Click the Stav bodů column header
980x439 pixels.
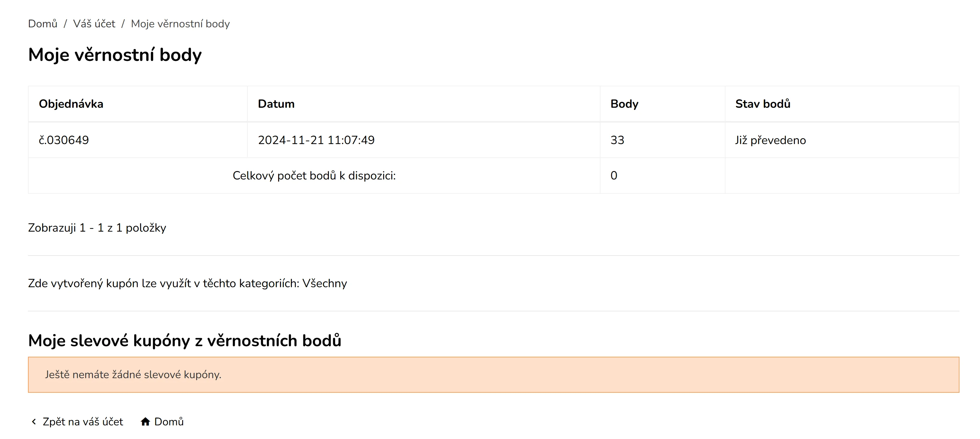pos(763,104)
